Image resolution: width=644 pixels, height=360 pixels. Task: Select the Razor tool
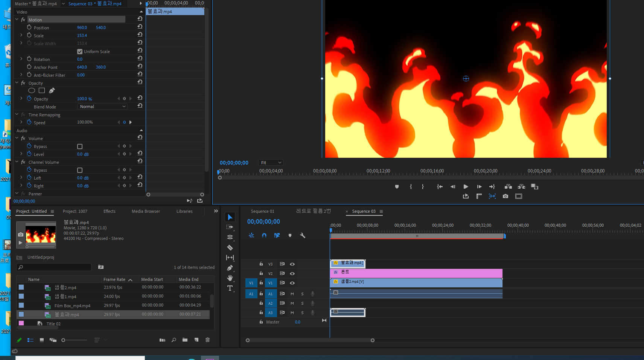(230, 248)
